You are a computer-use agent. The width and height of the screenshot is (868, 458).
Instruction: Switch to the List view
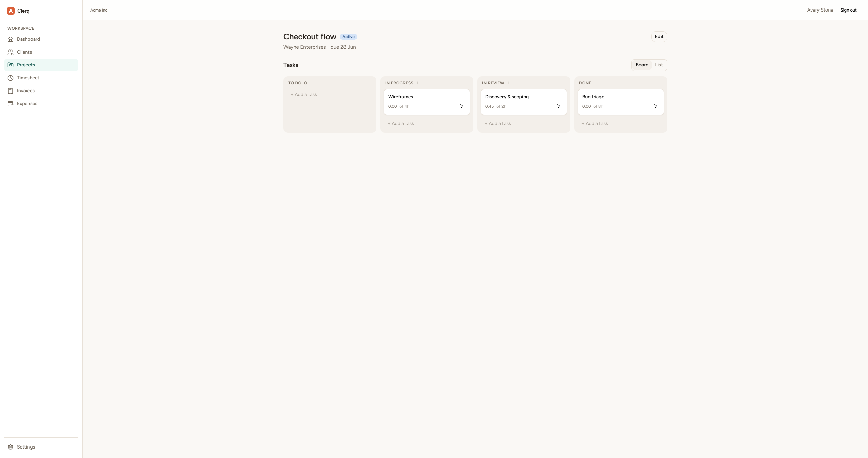[659, 65]
